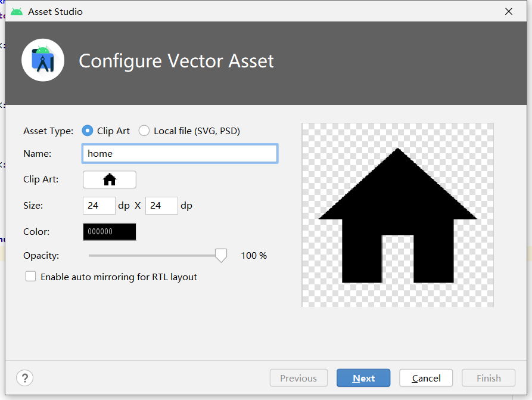Click the Finish button

point(488,377)
